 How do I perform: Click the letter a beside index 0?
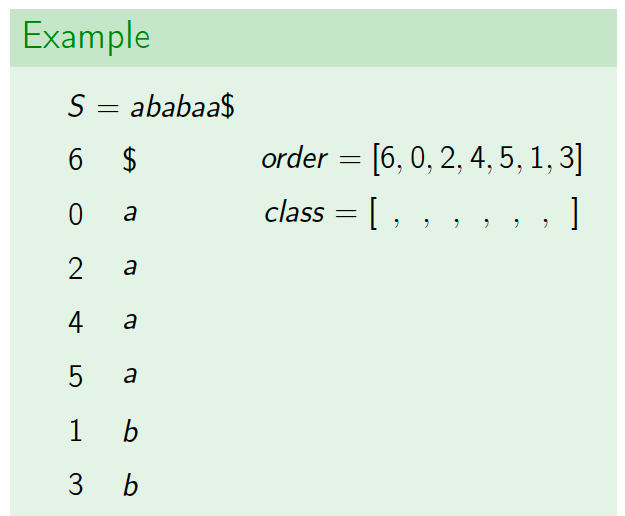(130, 213)
